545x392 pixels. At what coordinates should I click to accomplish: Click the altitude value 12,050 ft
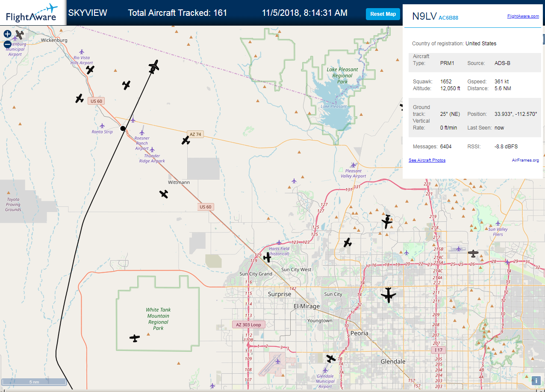point(450,88)
